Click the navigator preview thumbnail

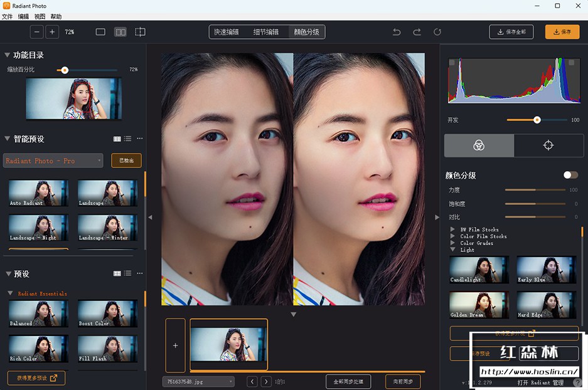tap(73, 98)
